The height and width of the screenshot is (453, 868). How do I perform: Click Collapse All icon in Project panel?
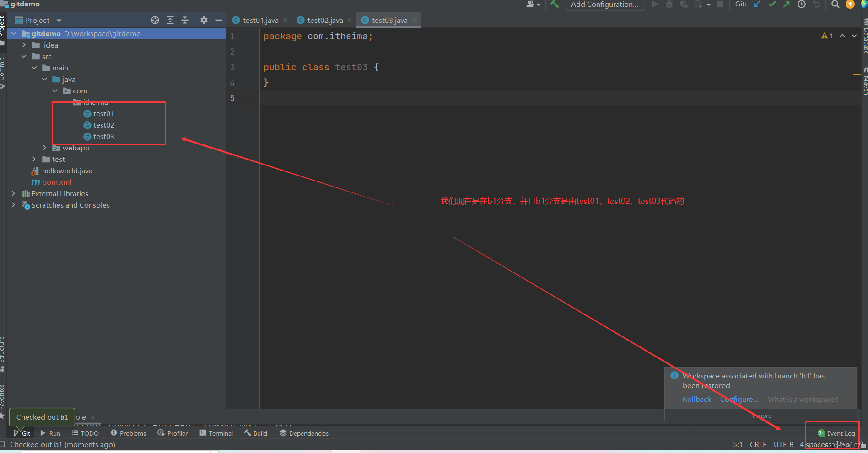click(185, 20)
